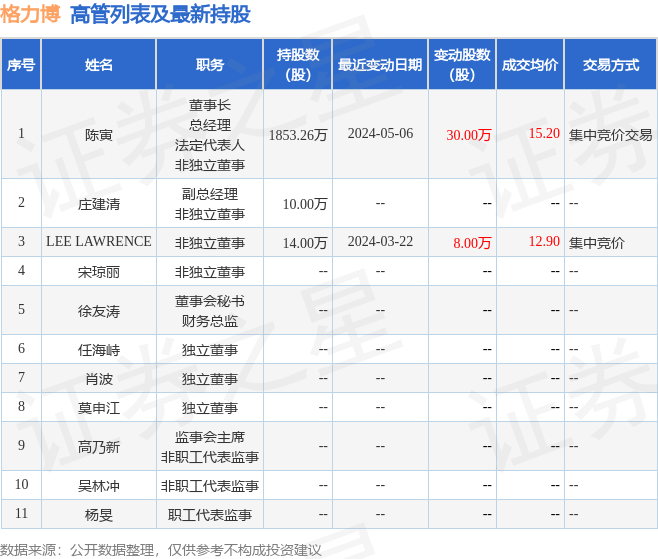
Task: Click 集中竞价 in LEE LAWRENCE's row
Action: (x=596, y=243)
